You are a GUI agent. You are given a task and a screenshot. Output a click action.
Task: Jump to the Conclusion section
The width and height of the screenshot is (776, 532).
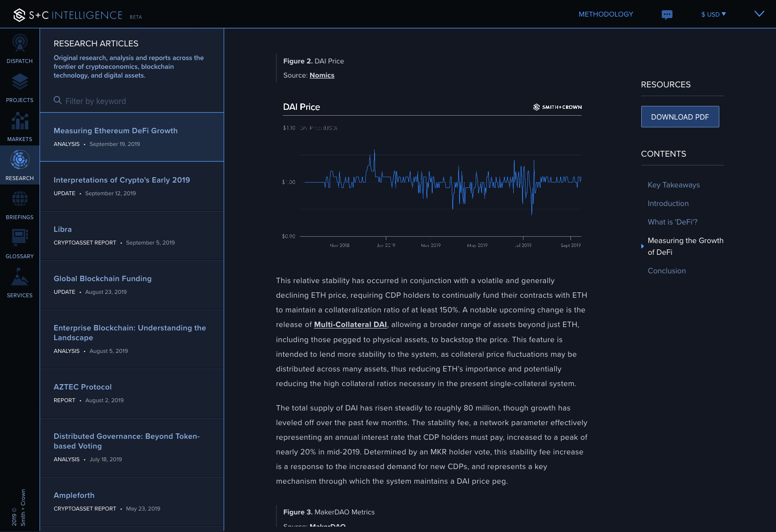(667, 271)
